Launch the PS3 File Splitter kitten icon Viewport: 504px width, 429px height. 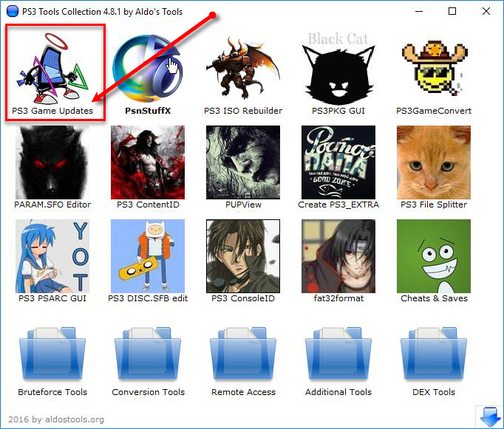[434, 162]
